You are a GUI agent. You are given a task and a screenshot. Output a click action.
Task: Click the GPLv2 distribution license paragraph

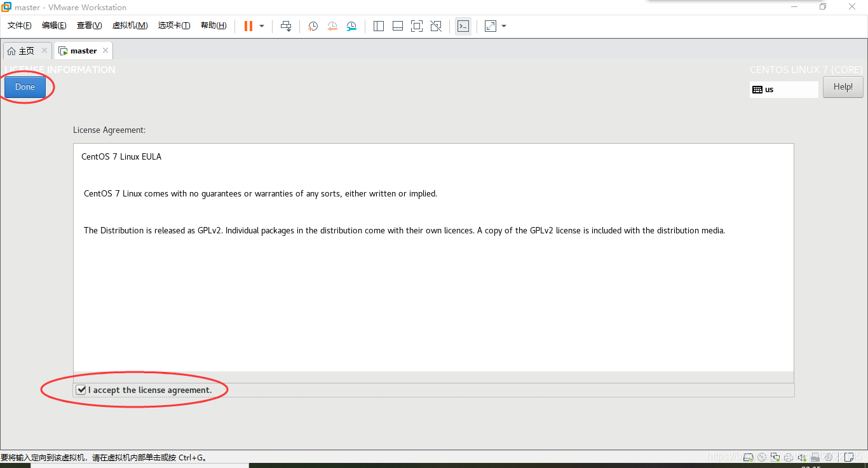click(x=404, y=230)
